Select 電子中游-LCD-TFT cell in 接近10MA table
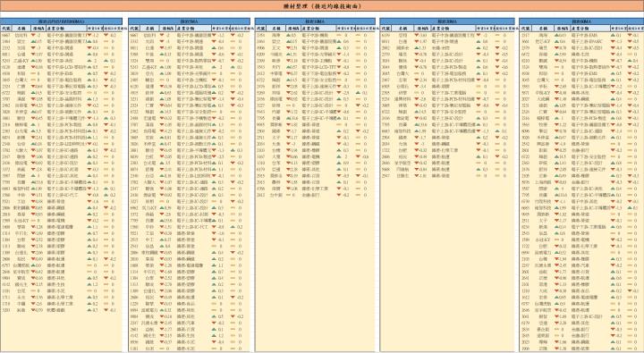This screenshot has width=644, height=353. (x=318, y=67)
